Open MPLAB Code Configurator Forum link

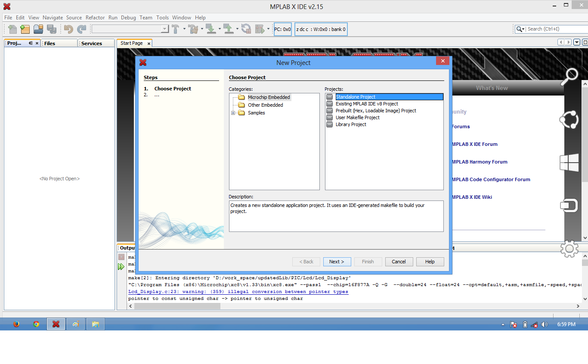(x=491, y=179)
